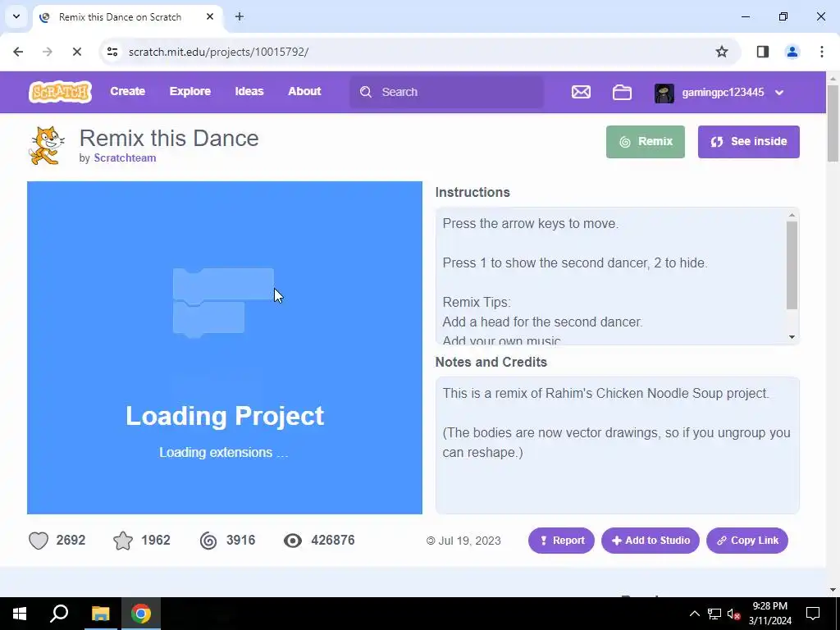Click the network tray icon
Image resolution: width=840 pixels, height=630 pixels.
714,614
